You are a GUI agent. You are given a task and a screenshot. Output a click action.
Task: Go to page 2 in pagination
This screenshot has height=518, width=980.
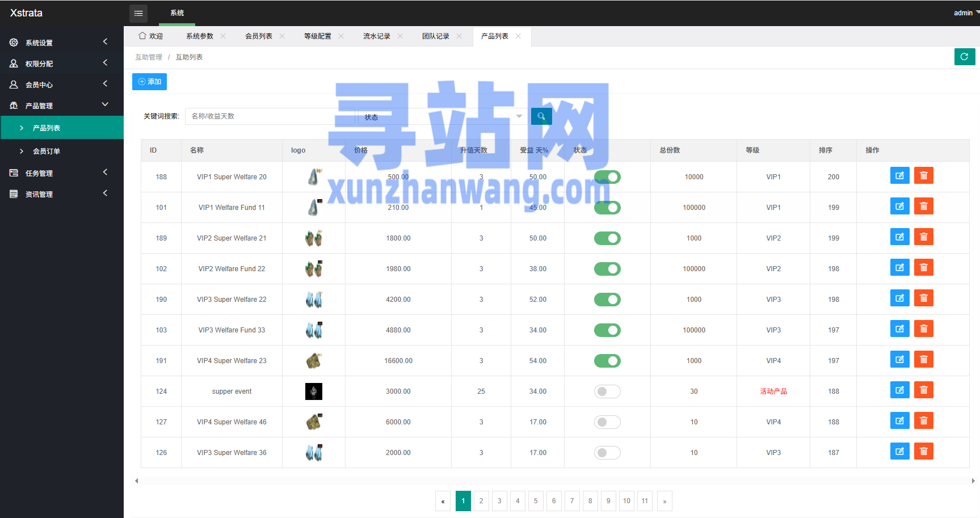pyautogui.click(x=481, y=501)
